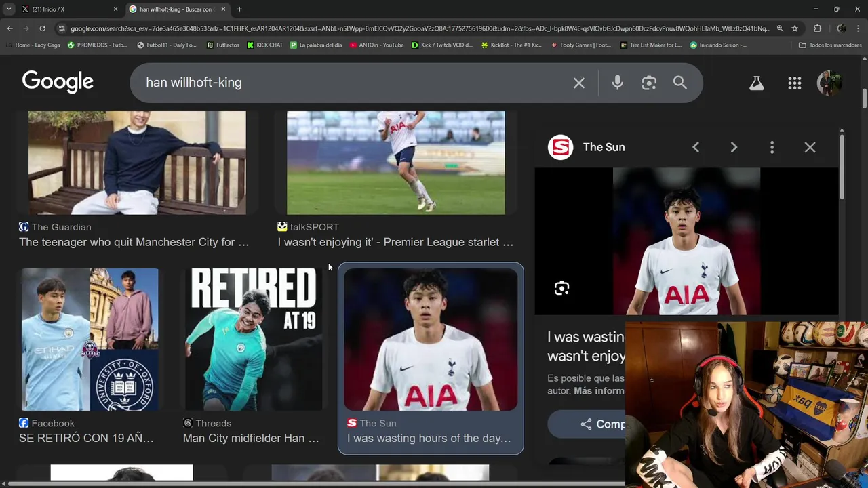This screenshot has width=868, height=488.
Task: Open Google account profile picture
Action: [829, 83]
